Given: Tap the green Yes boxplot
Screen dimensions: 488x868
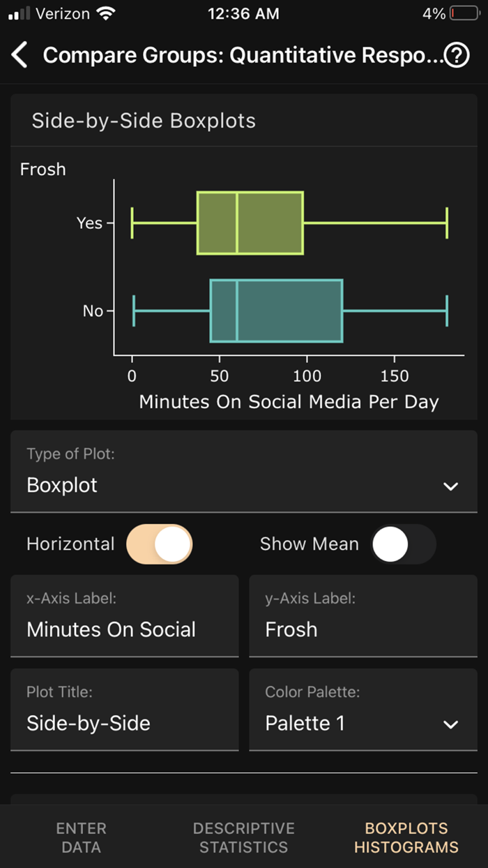Looking at the screenshot, I should pyautogui.click(x=250, y=222).
